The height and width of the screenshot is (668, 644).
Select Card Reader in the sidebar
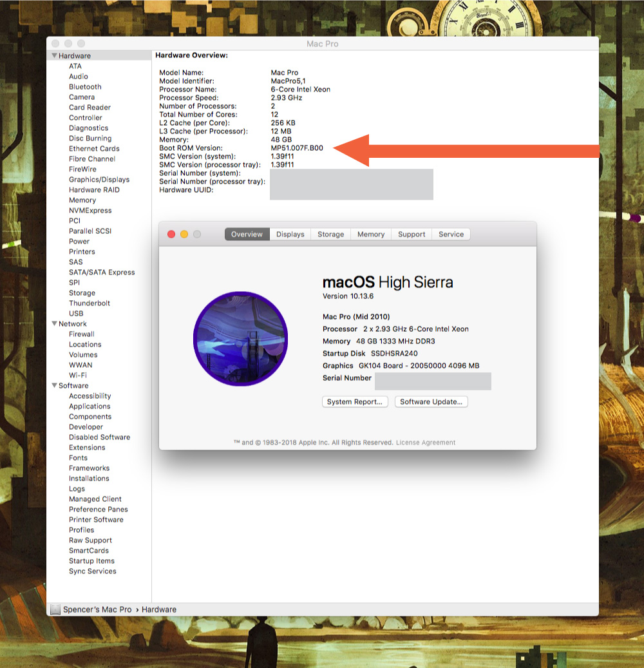[90, 108]
